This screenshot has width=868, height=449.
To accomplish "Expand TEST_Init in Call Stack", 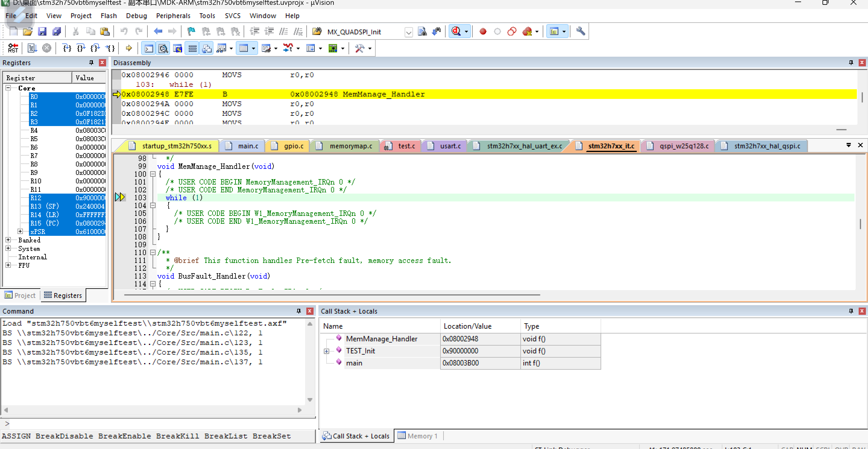I will (326, 351).
